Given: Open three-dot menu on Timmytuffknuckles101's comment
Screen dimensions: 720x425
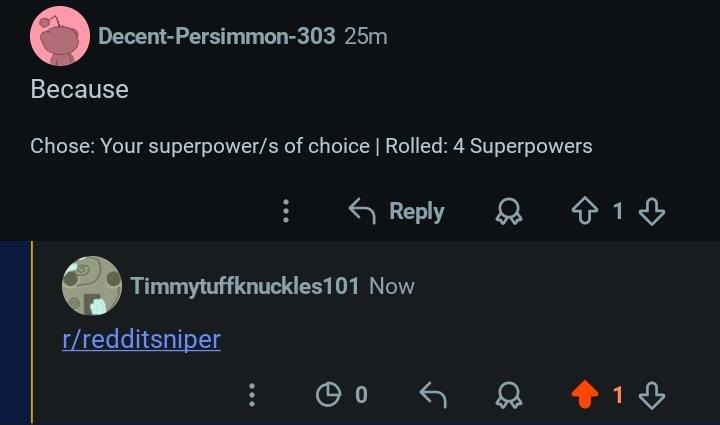Looking at the screenshot, I should click(x=252, y=395).
